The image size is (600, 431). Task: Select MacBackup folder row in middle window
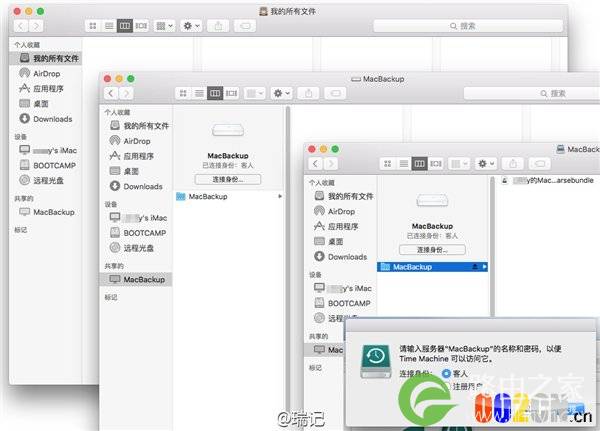coord(229,196)
